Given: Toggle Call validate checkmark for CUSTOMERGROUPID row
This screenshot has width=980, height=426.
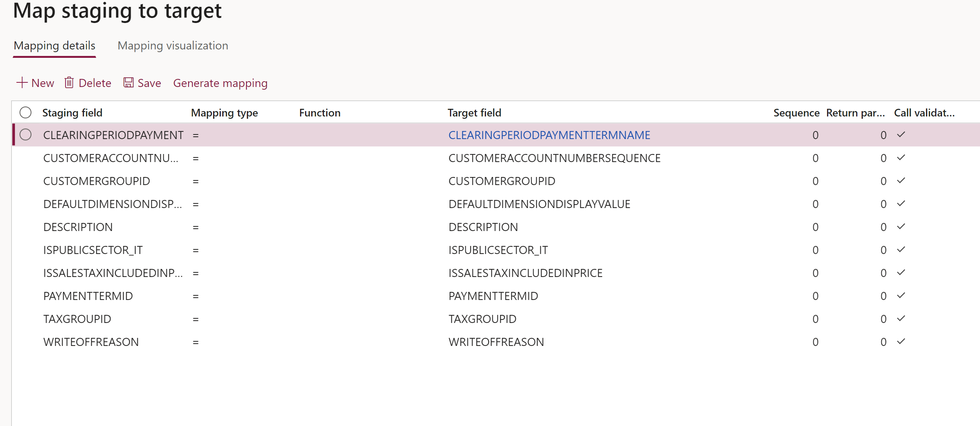Looking at the screenshot, I should pos(901,180).
